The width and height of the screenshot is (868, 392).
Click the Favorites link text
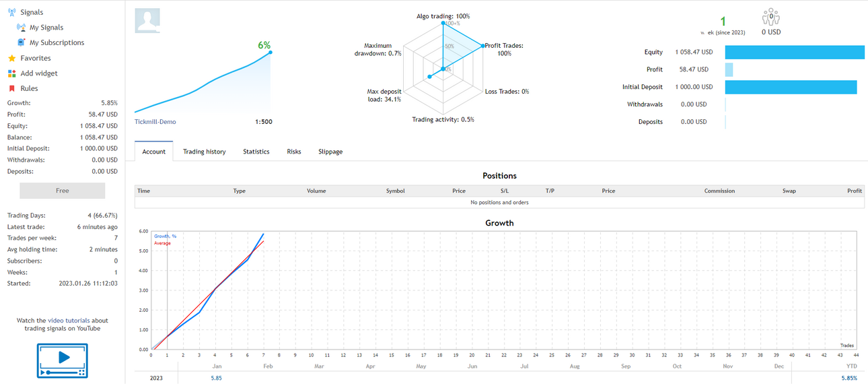[x=36, y=59]
